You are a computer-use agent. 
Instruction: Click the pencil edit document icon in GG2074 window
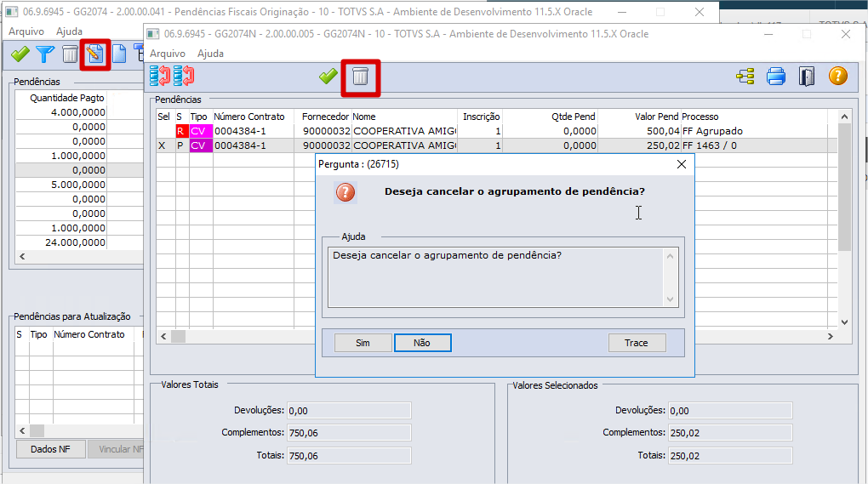pos(95,54)
